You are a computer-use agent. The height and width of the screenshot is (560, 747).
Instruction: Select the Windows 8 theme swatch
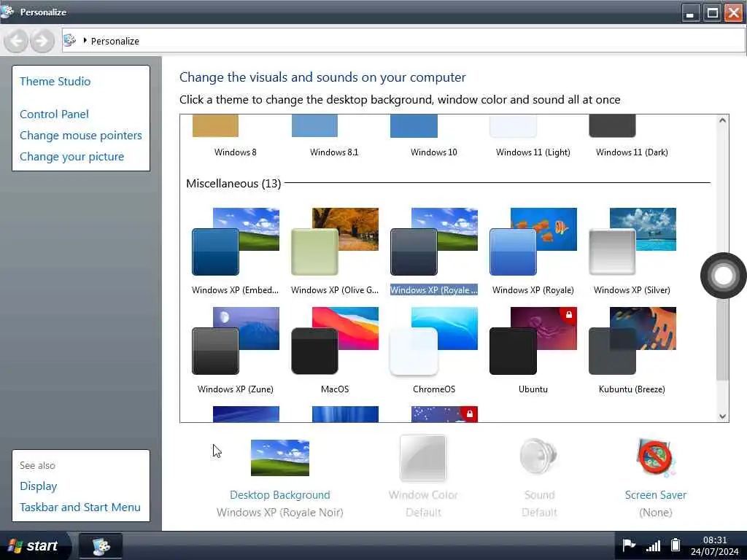(x=215, y=125)
